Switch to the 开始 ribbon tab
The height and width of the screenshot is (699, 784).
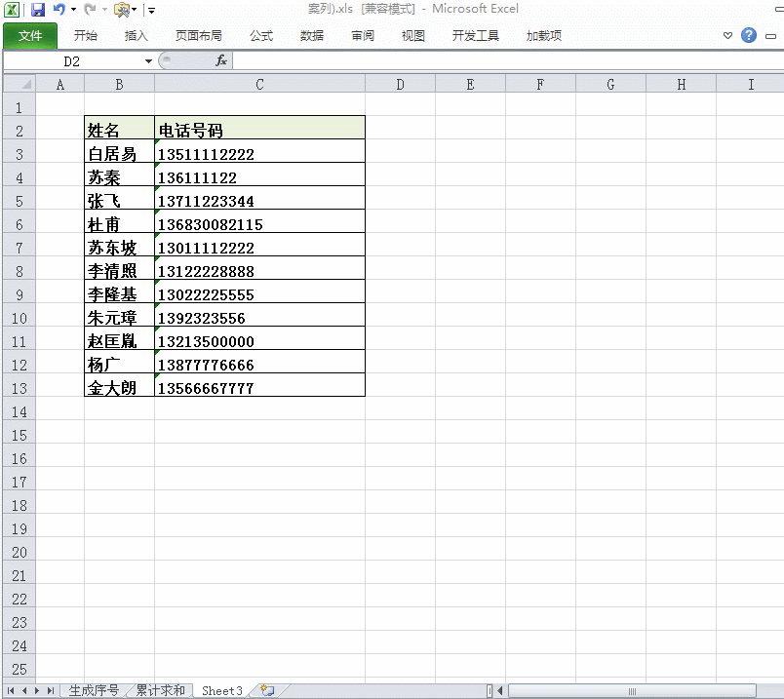(86, 36)
